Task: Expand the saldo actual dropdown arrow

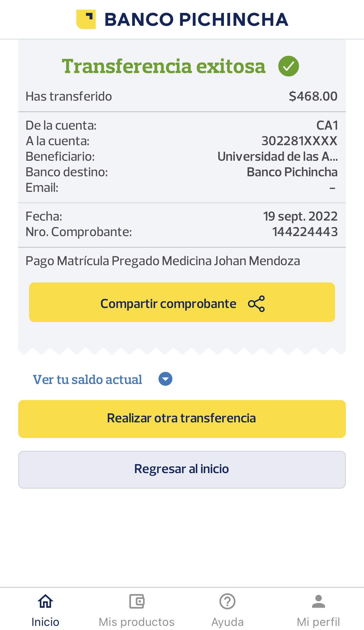Action: coord(165,379)
